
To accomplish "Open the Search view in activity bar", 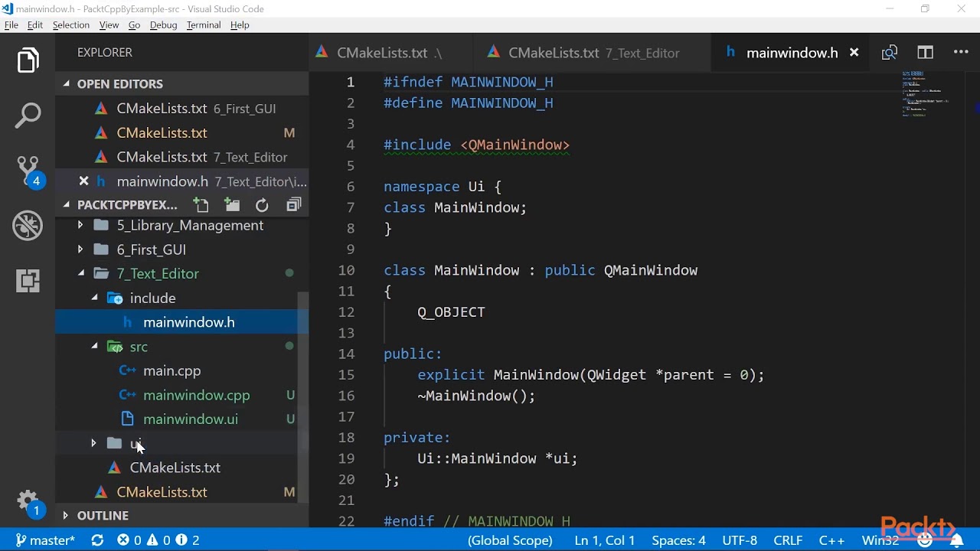I will pos(28,116).
